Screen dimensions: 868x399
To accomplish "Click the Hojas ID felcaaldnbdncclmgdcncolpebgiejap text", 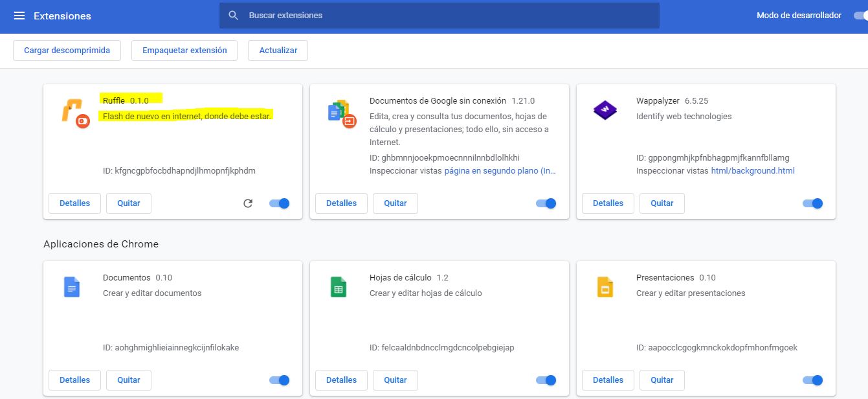I will [442, 348].
